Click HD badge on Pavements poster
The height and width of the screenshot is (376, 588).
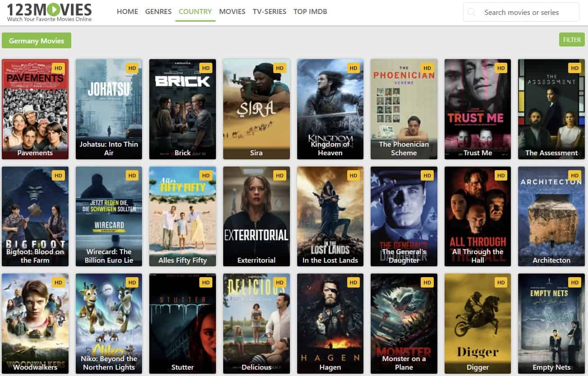58,68
